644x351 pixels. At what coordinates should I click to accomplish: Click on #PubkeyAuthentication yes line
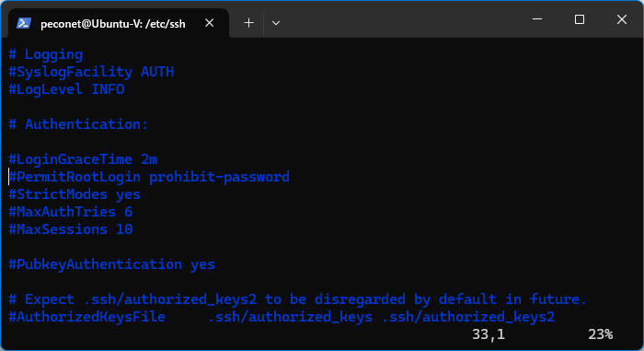111,264
